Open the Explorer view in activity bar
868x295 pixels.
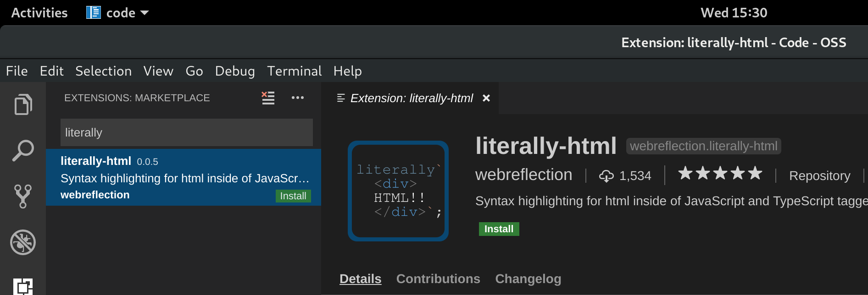click(23, 105)
